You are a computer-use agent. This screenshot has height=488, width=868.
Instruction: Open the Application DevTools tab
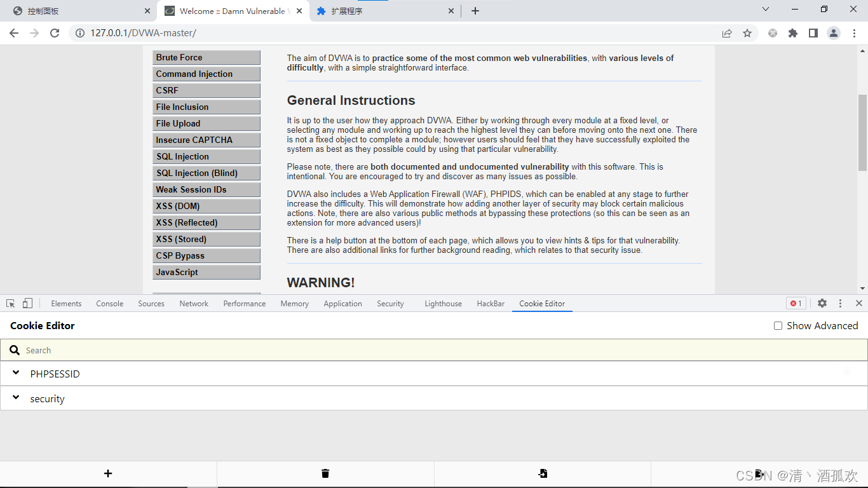[x=342, y=304]
